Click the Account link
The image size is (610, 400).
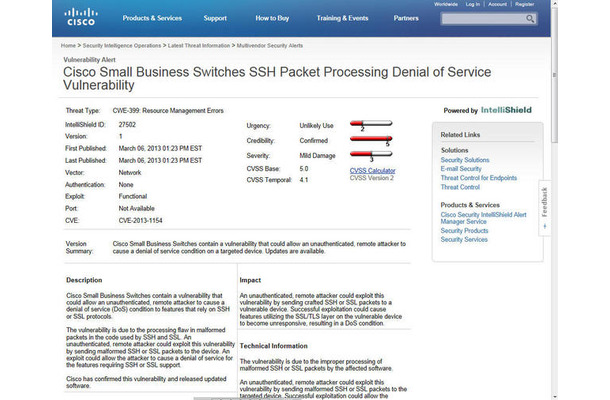(x=498, y=4)
